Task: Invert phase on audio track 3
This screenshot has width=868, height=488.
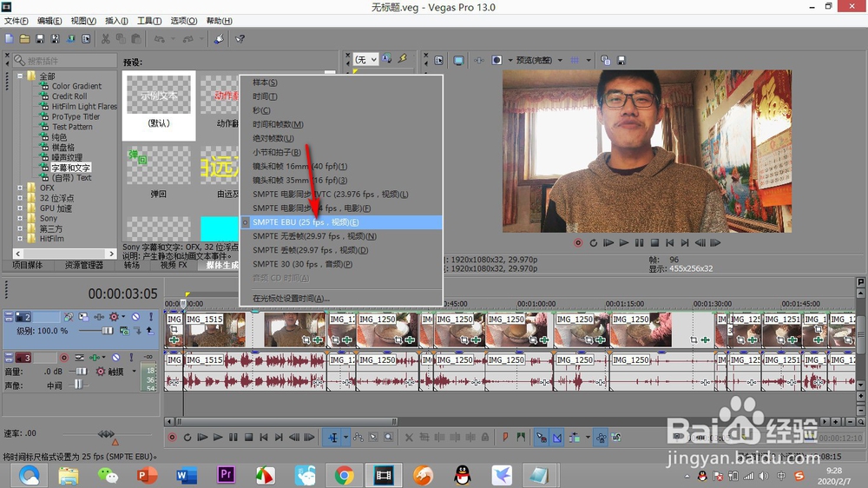Action: pos(79,358)
